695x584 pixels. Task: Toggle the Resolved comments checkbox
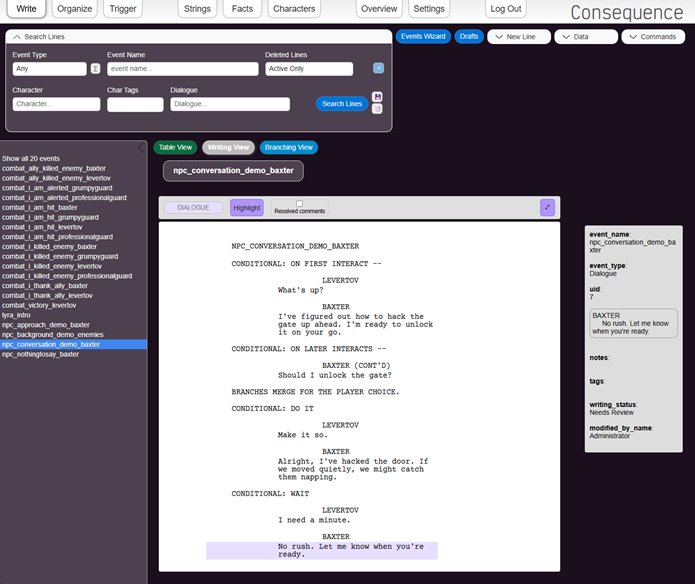300,203
